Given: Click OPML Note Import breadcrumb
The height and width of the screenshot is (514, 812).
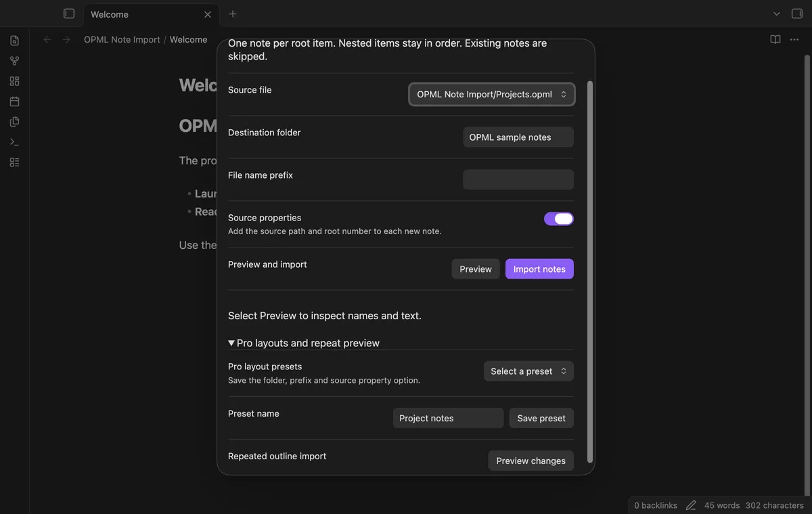Looking at the screenshot, I should [122, 40].
